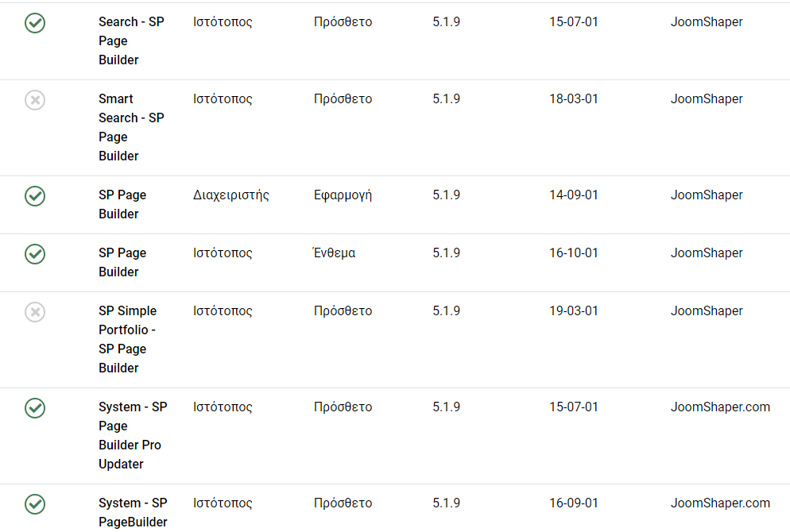This screenshot has width=790, height=532.
Task: Select Search - SP Page Builder extension name
Action: coord(131,40)
